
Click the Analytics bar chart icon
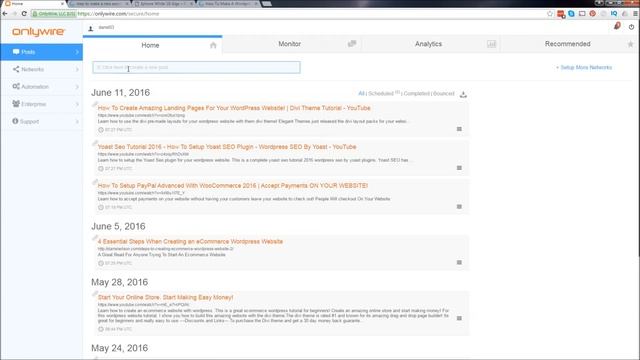pyautogui.click(x=491, y=44)
